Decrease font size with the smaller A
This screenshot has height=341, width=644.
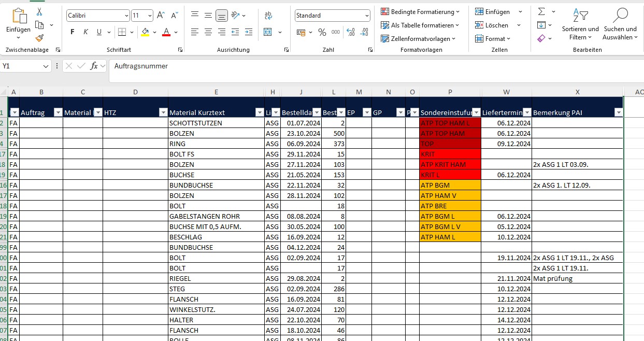(175, 16)
